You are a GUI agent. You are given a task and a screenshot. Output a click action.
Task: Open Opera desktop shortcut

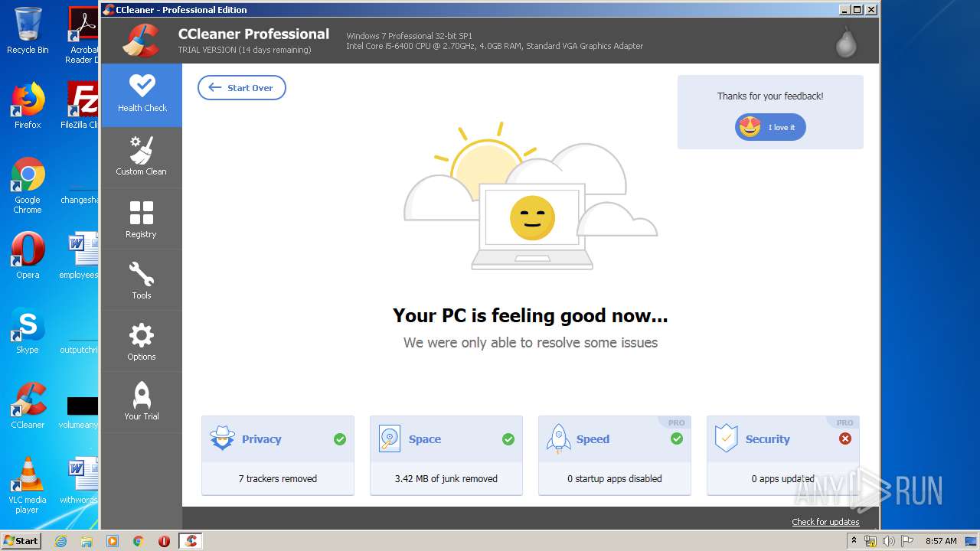(28, 256)
